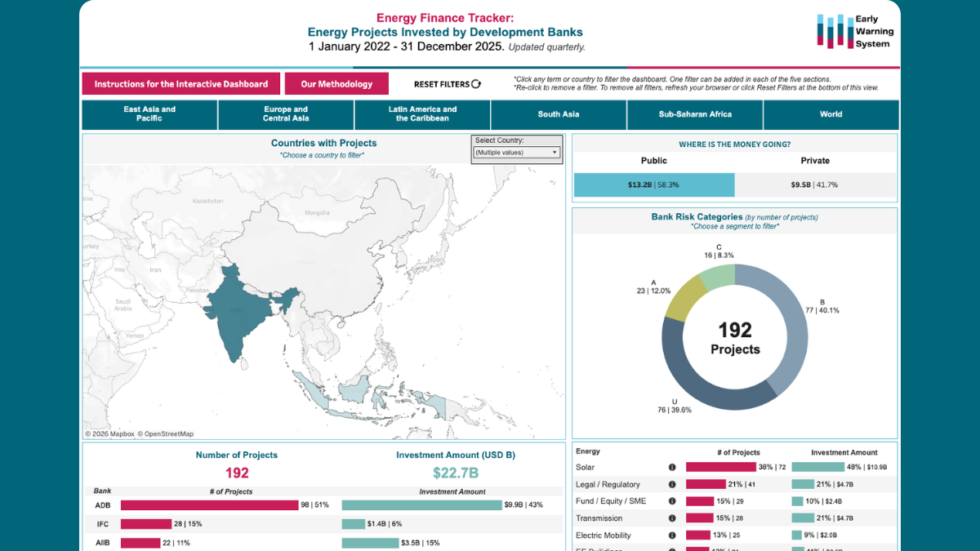Viewport: 980px width, 551px height.
Task: Click the info icon next to Solar
Action: 672,466
